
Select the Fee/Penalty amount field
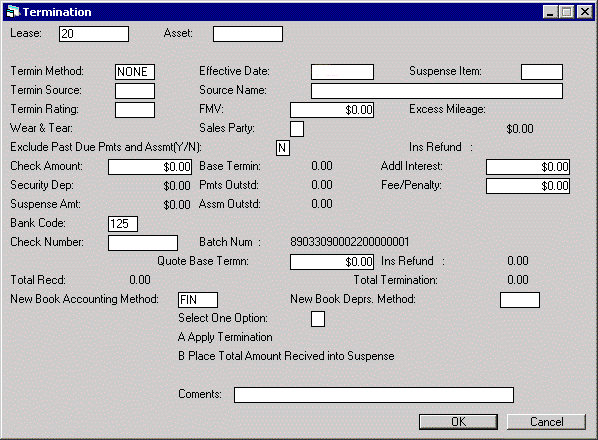(x=528, y=186)
